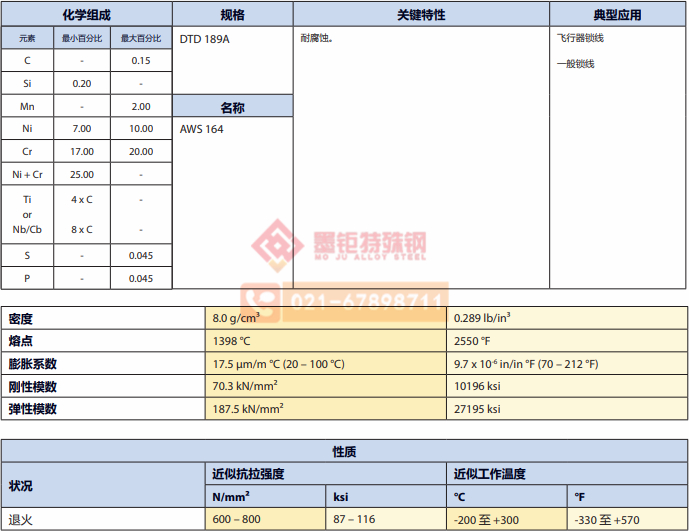Select the 耐腐蚀 feature text
Viewport: 689px width, 531px height.
tap(317, 39)
